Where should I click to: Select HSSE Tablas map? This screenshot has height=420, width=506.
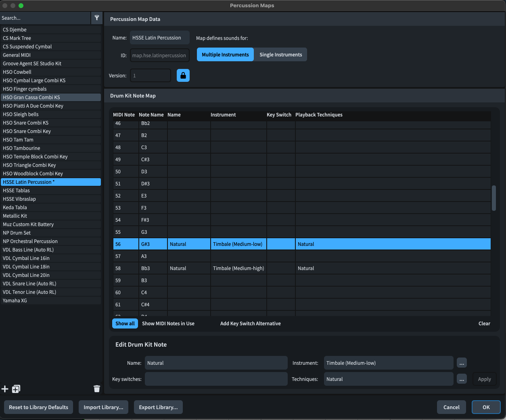pyautogui.click(x=50, y=190)
